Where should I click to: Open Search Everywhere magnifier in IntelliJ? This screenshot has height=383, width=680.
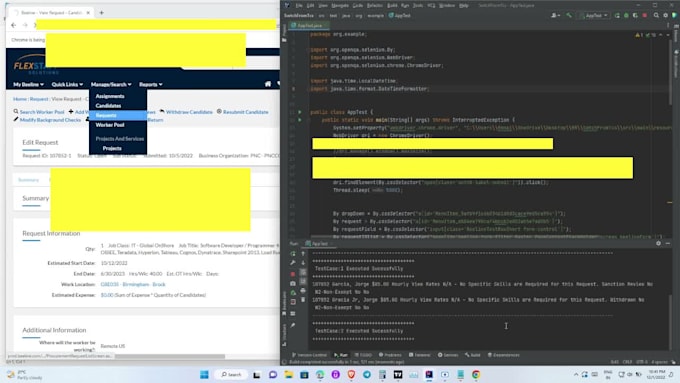(x=656, y=16)
